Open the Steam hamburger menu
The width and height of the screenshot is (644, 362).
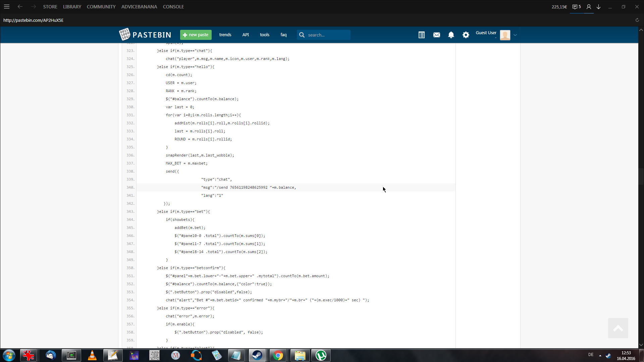(x=7, y=7)
